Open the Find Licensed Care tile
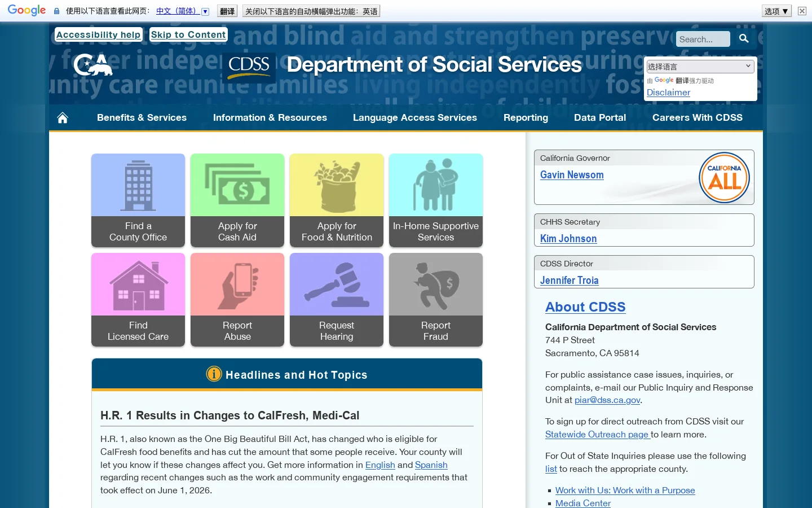812x508 pixels. point(138,300)
